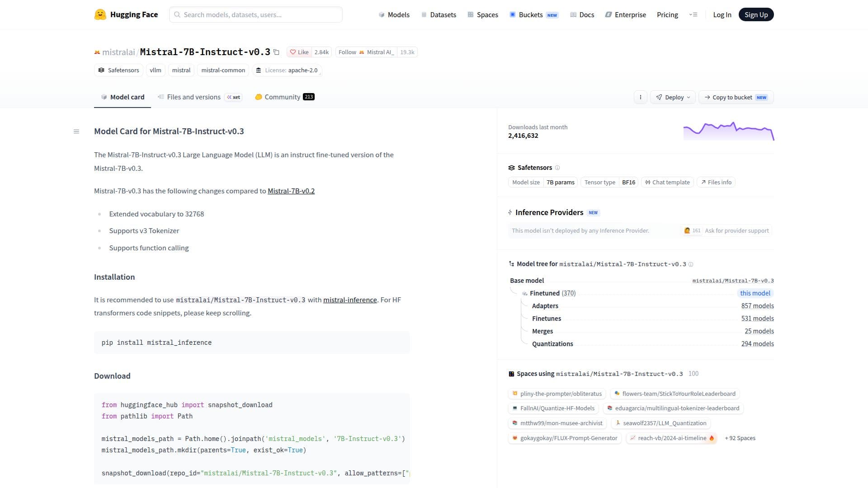This screenshot has width=868, height=488.
Task: Open base model mistralai/Mistral-7B-v0.3
Action: point(733,281)
